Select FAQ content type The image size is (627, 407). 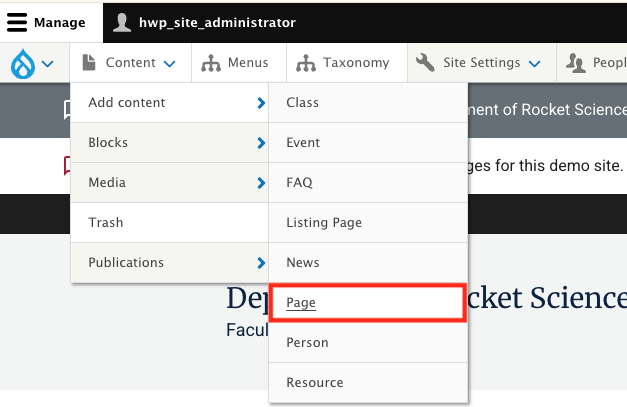pos(368,183)
